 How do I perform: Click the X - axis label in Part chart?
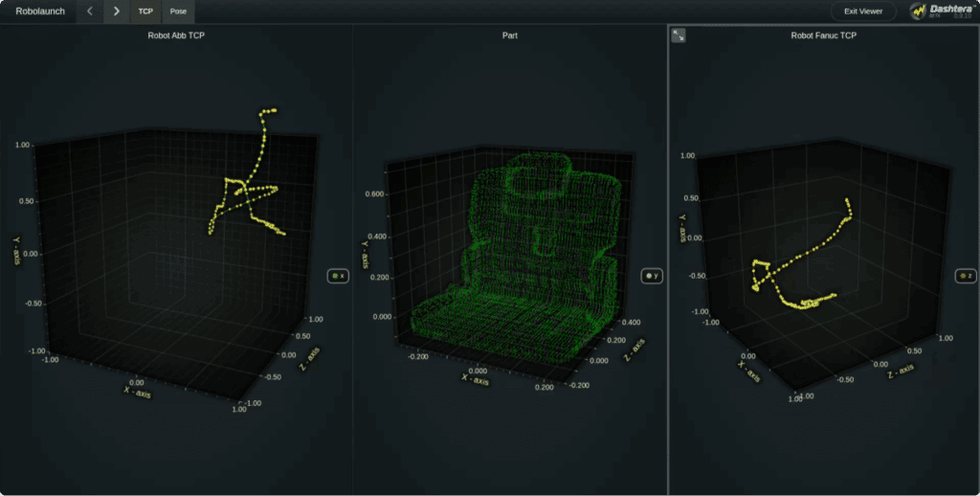click(x=476, y=378)
